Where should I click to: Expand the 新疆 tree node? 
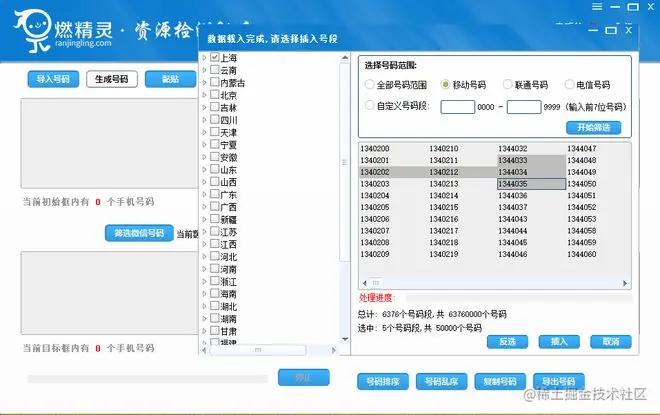[205, 219]
